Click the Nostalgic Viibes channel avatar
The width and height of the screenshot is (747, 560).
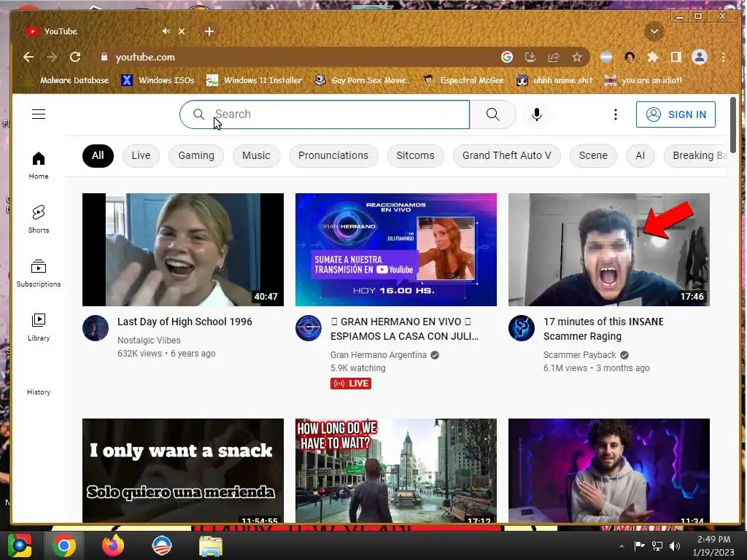pyautogui.click(x=96, y=328)
